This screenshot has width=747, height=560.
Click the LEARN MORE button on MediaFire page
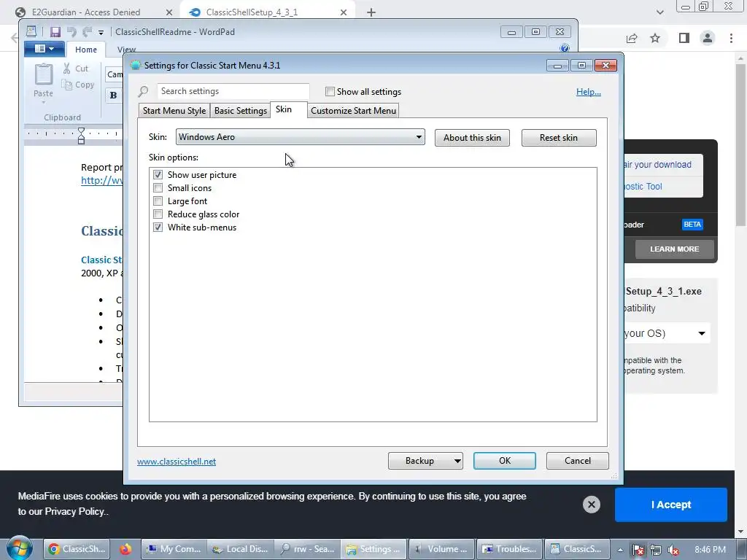[674, 249]
